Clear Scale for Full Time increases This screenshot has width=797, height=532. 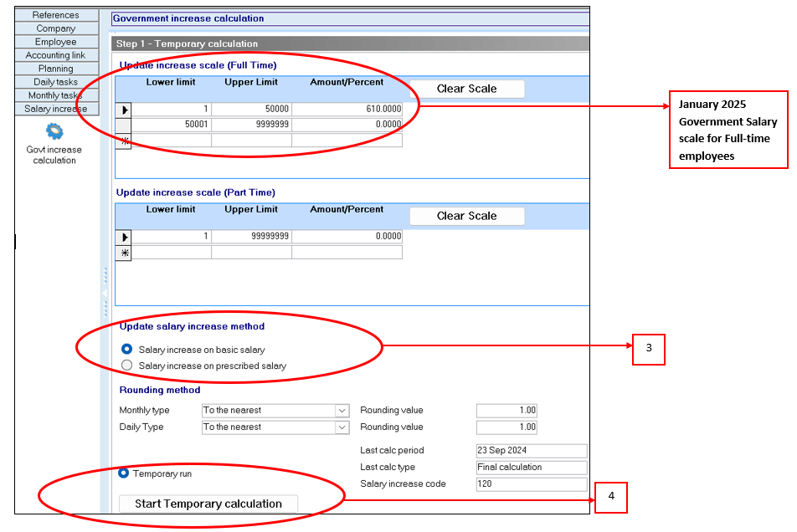466,89
